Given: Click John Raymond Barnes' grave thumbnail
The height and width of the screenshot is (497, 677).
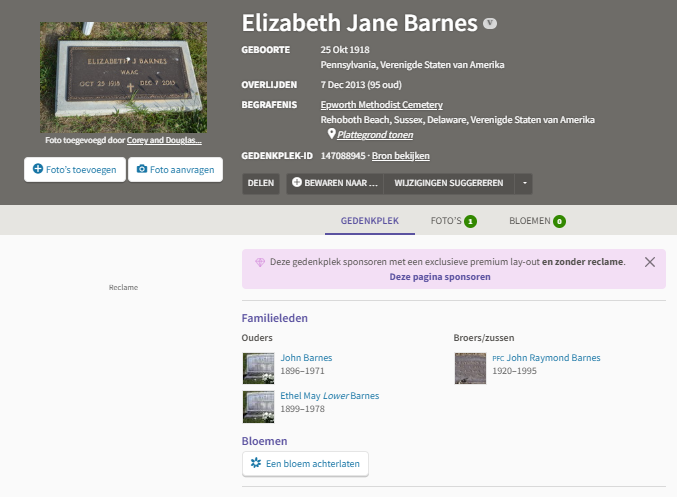Looking at the screenshot, I should 469,367.
